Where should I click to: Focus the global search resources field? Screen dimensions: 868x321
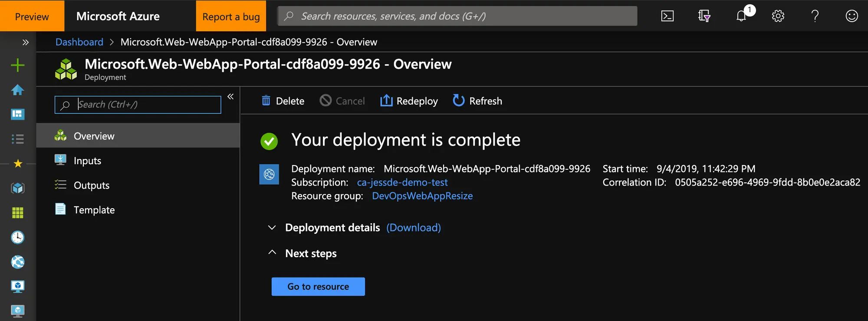pyautogui.click(x=457, y=16)
